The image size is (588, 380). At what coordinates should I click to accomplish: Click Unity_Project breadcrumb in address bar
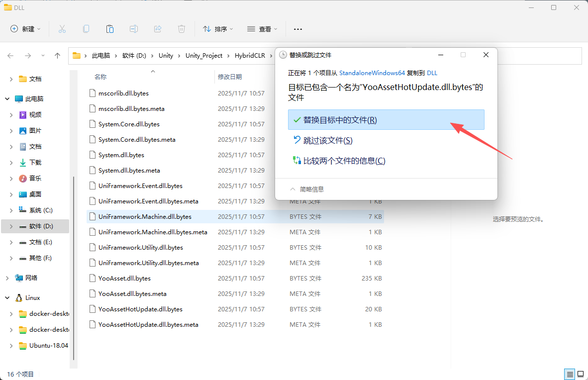[x=204, y=56]
